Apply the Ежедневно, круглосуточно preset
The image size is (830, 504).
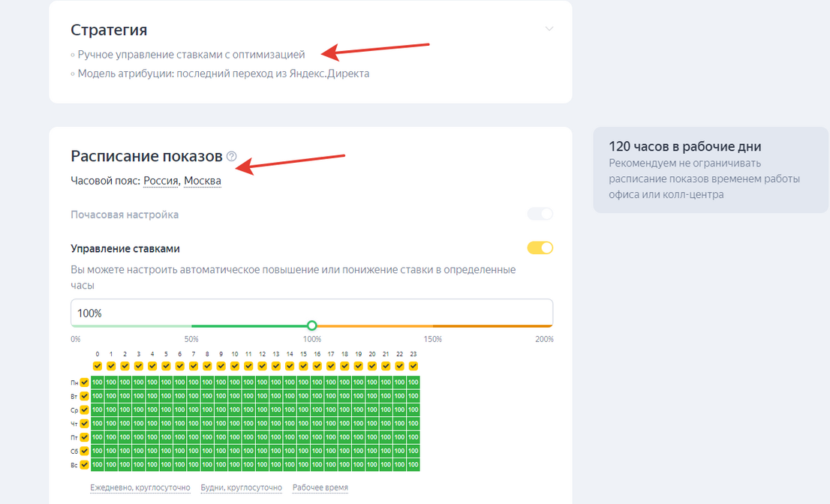click(140, 487)
